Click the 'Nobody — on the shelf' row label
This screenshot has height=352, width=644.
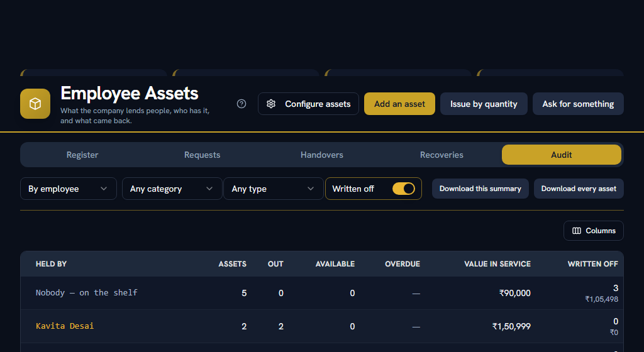(x=86, y=293)
